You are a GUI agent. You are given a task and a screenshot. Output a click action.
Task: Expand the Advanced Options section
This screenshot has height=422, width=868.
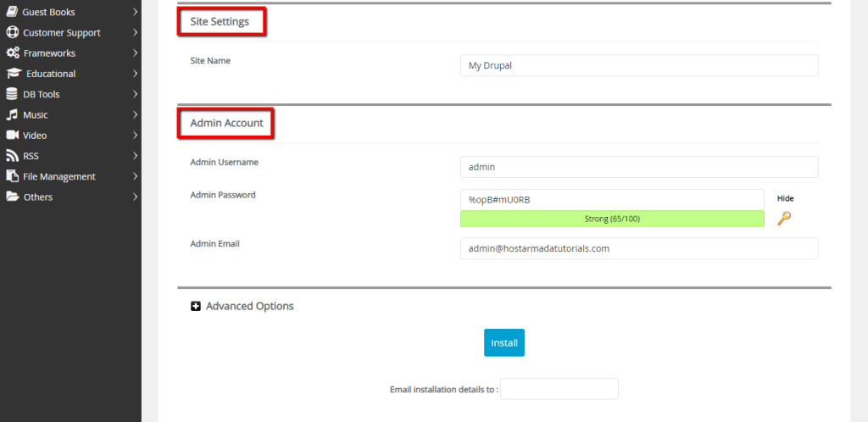[250, 306]
